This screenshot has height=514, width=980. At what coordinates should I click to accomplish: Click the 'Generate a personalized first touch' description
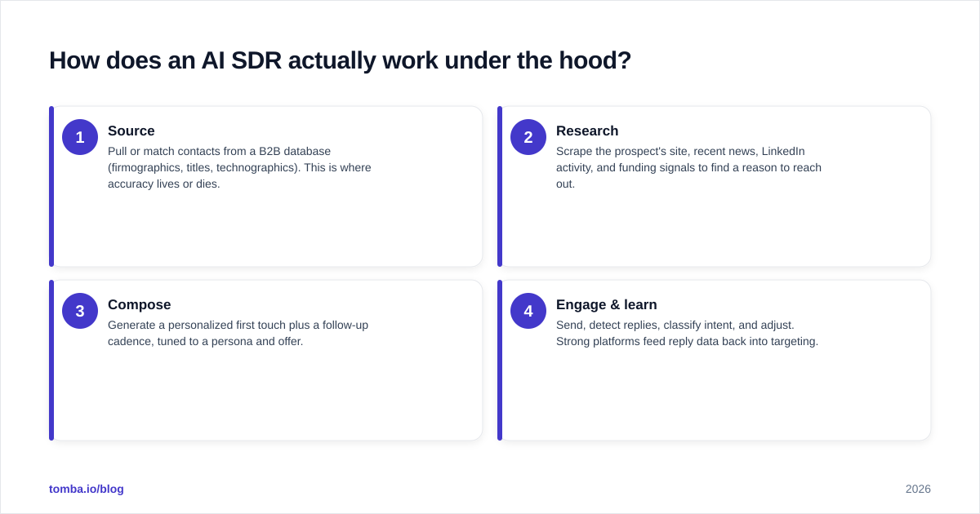point(238,333)
